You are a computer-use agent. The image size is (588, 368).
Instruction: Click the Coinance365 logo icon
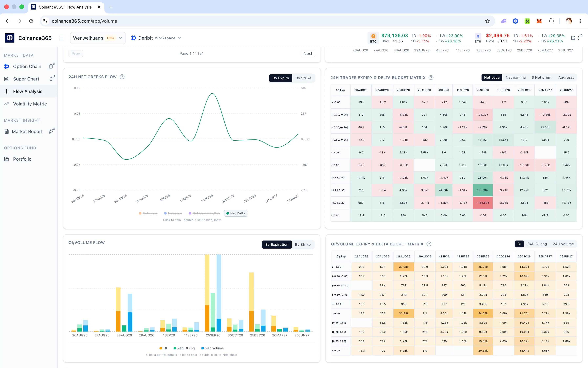10,38
